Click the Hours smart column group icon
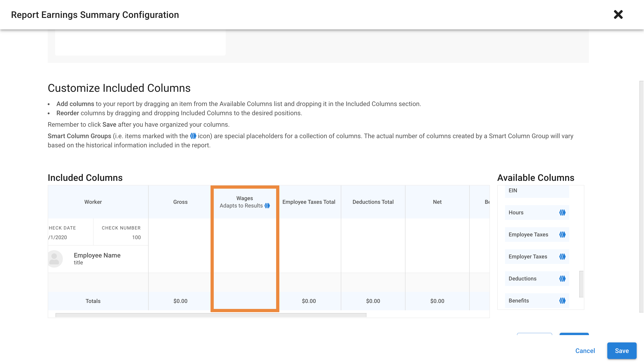Image resolution: width=644 pixels, height=364 pixels. coord(562,213)
